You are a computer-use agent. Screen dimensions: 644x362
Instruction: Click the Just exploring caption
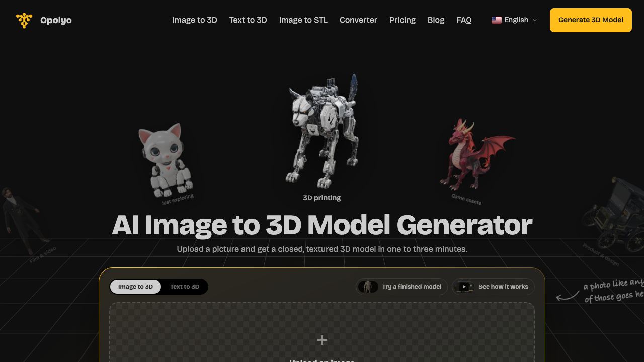[178, 200]
